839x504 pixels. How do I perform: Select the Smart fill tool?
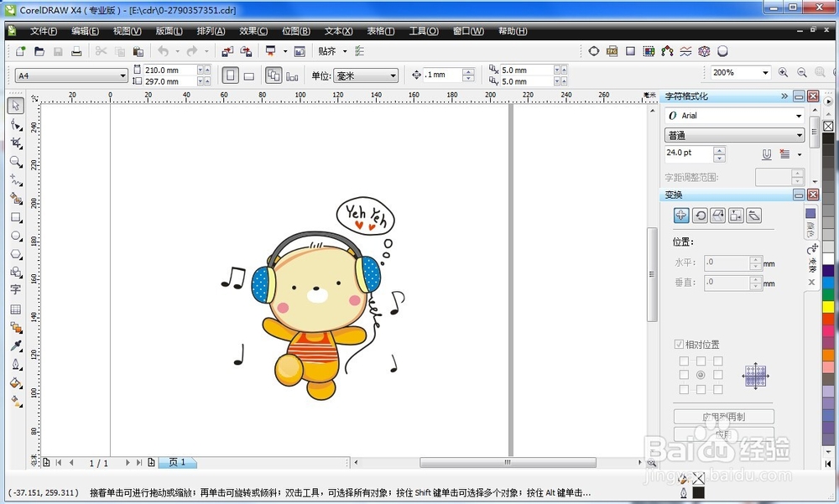click(x=16, y=199)
